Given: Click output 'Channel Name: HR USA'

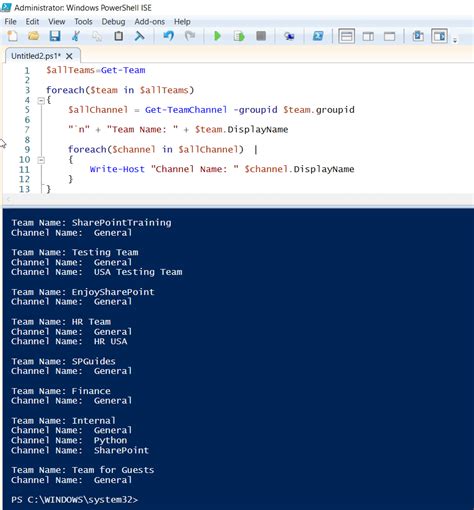Looking at the screenshot, I should (x=69, y=341).
